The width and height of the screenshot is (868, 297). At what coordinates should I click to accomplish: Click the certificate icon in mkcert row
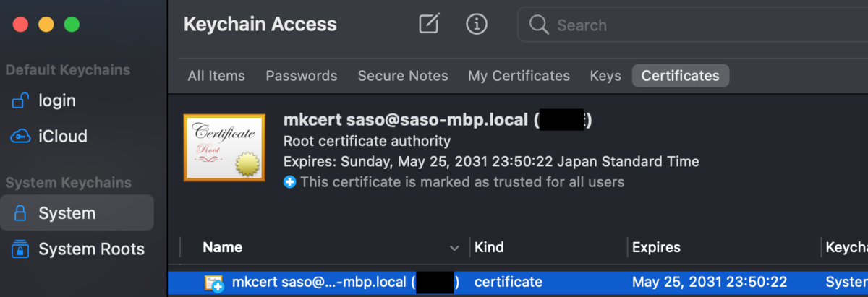[x=214, y=283]
